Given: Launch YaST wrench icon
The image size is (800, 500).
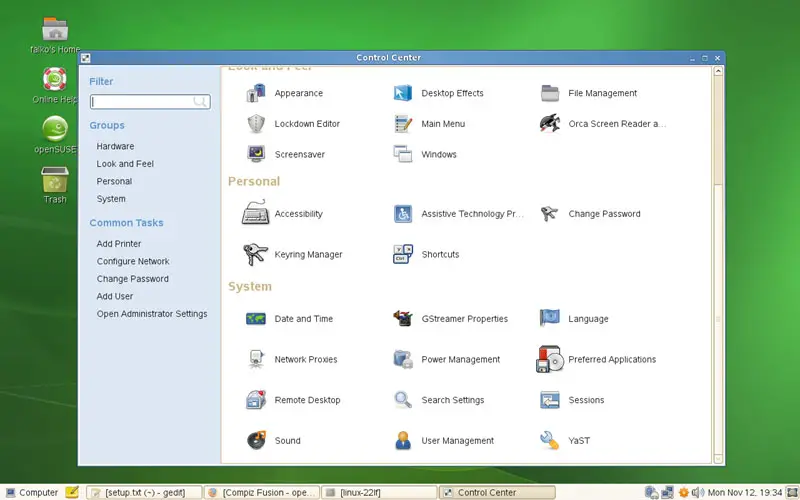Looking at the screenshot, I should point(550,440).
